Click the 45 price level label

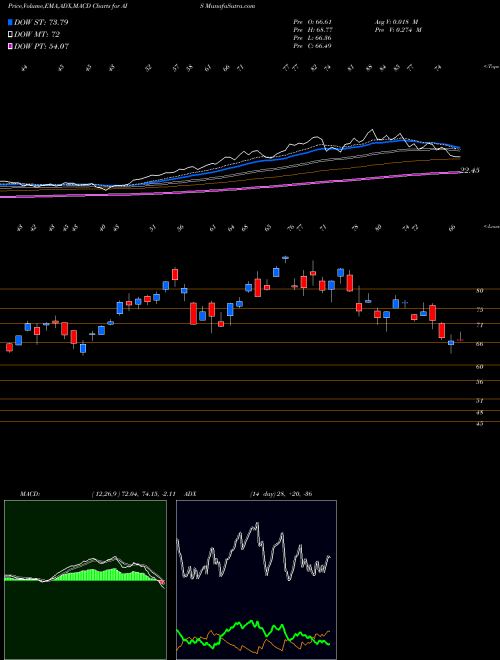(479, 424)
